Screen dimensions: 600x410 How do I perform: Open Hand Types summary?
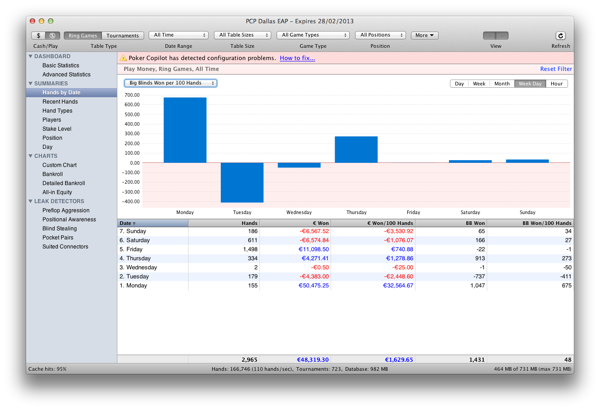(57, 111)
